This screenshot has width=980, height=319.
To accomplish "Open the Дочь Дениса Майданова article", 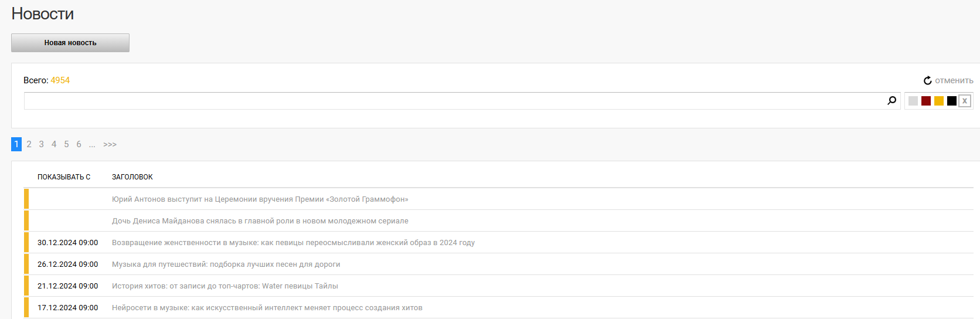I will pyautogui.click(x=260, y=221).
